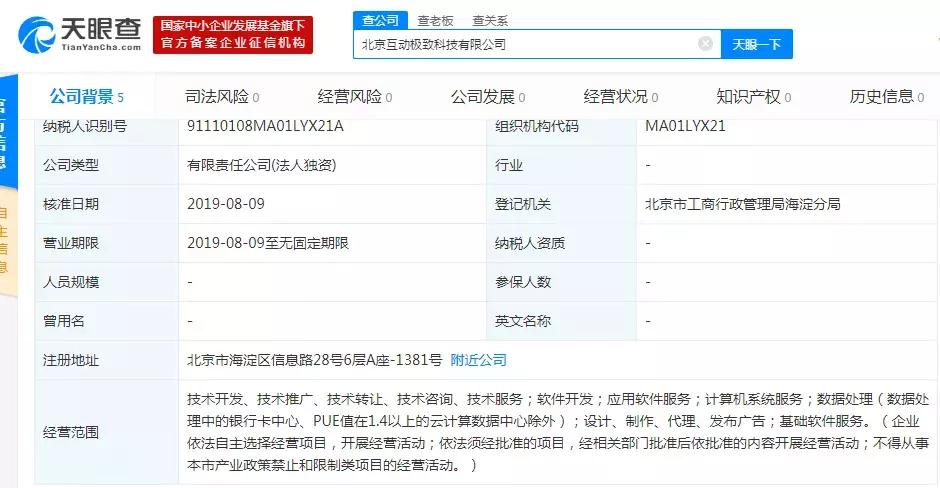Click the 核准日期 field label
The width and height of the screenshot is (940, 488).
[x=71, y=204]
